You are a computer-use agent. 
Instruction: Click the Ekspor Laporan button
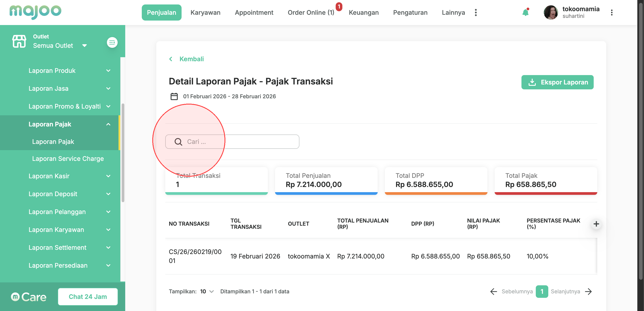[x=557, y=82]
